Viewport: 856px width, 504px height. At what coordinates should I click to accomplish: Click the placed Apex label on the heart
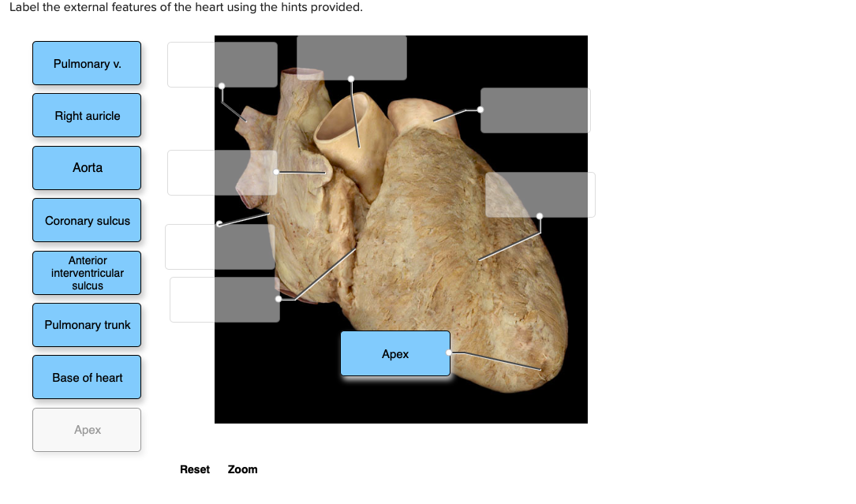point(395,353)
